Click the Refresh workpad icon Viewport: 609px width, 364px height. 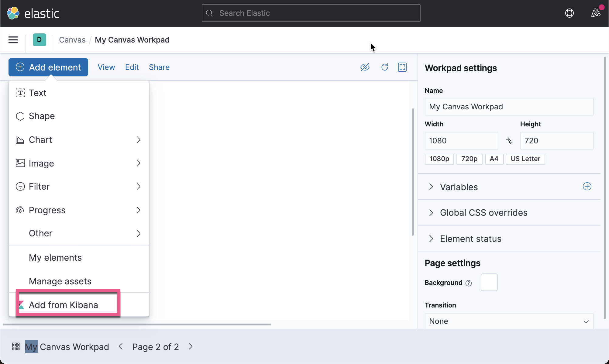[384, 67]
